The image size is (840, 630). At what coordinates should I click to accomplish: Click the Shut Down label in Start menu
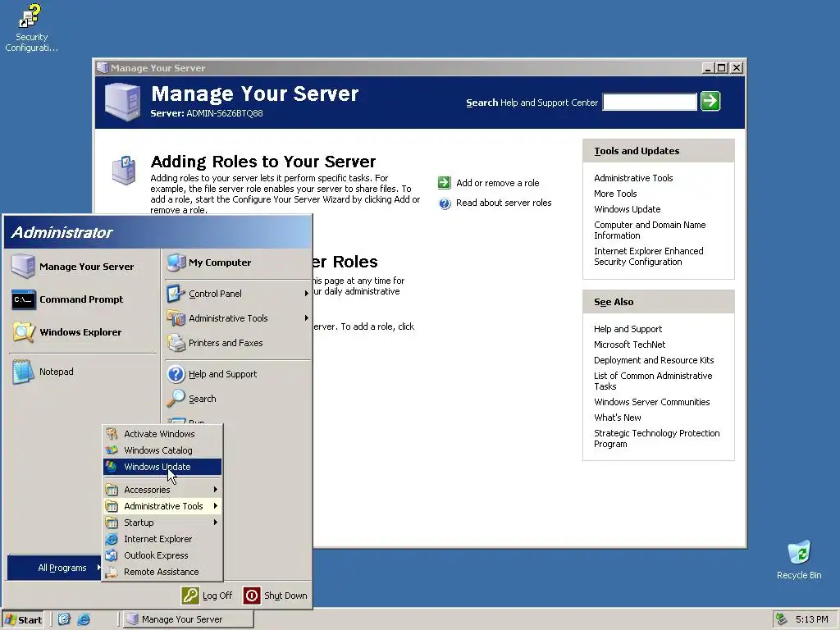(285, 596)
